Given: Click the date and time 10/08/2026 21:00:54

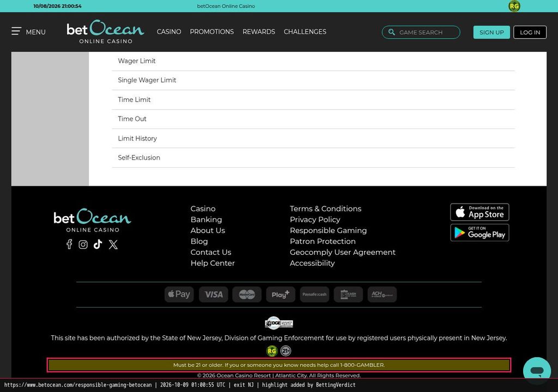Looking at the screenshot, I should coord(57,6).
